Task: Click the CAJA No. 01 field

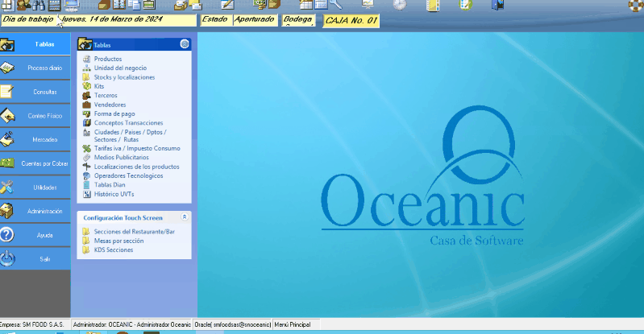Action: tap(351, 20)
